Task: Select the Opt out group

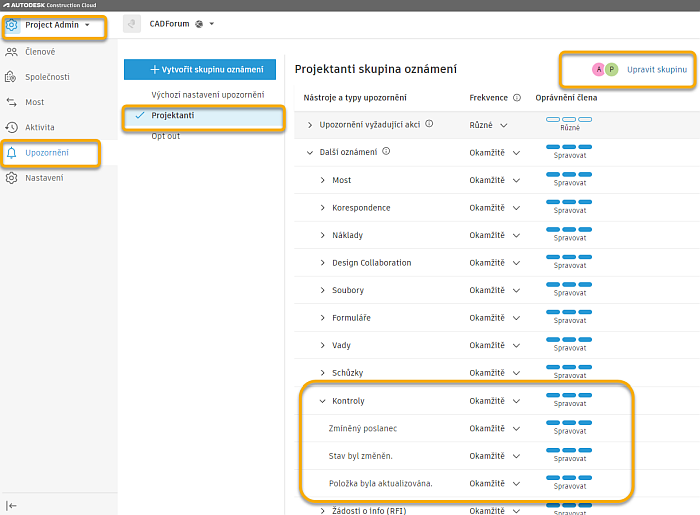Action: [166, 136]
